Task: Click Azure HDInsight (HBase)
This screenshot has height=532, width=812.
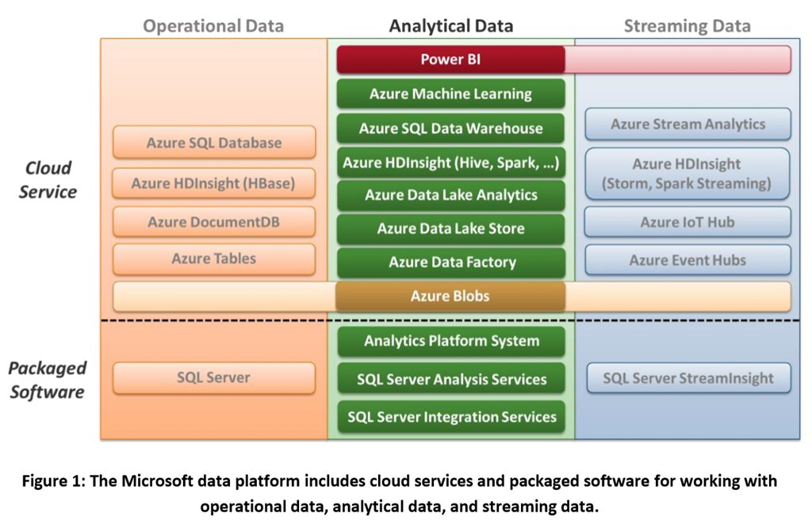Action: coord(213,182)
